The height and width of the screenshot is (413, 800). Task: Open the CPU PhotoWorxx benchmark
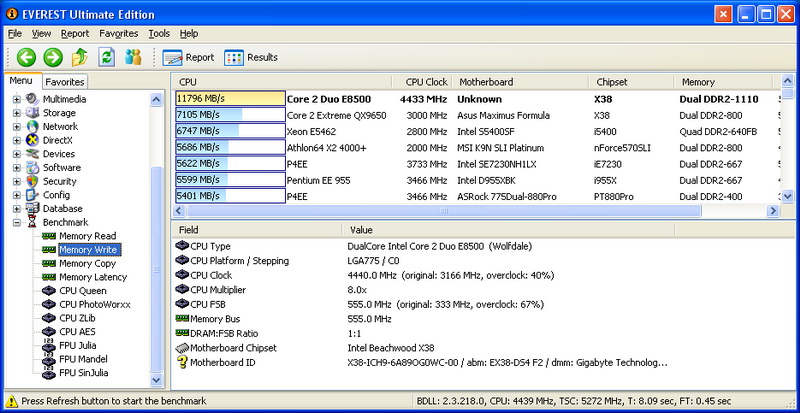[95, 305]
